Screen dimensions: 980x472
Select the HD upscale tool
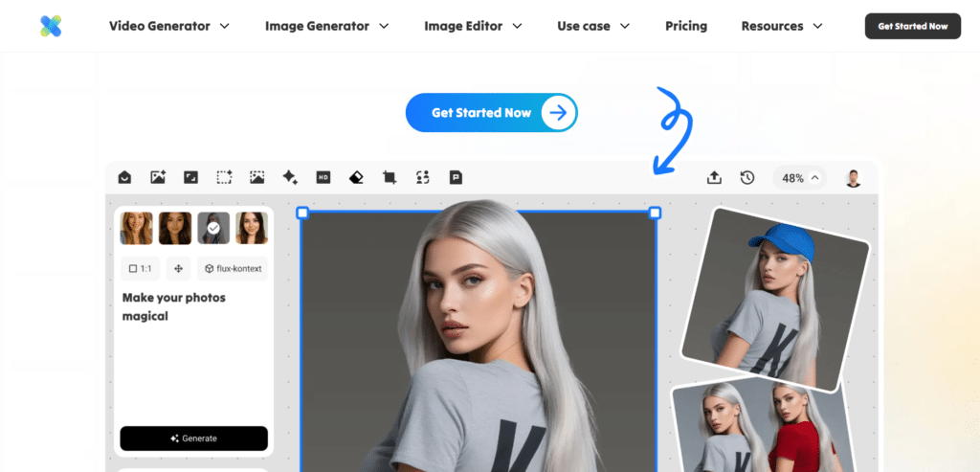[x=323, y=177]
